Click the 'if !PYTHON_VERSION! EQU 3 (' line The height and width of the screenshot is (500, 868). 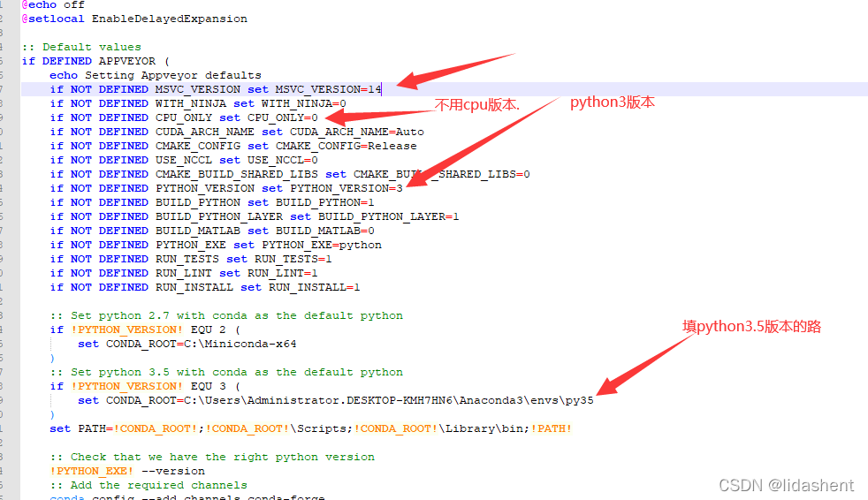145,387
